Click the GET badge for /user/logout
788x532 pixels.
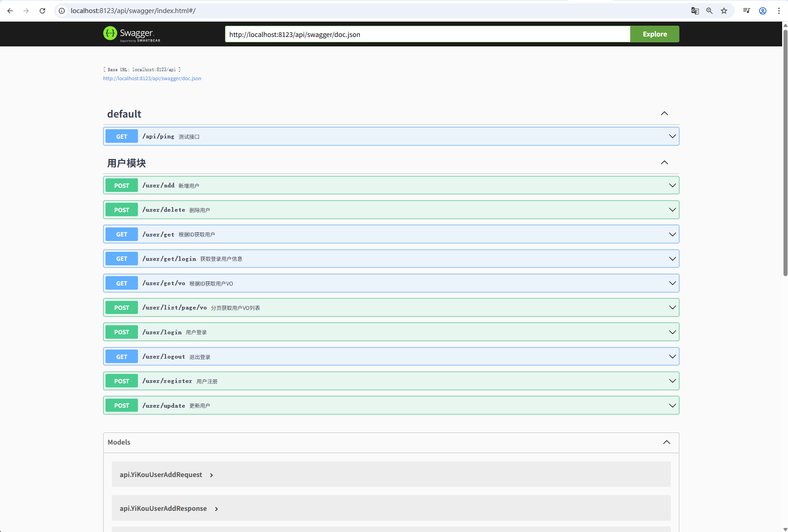122,357
